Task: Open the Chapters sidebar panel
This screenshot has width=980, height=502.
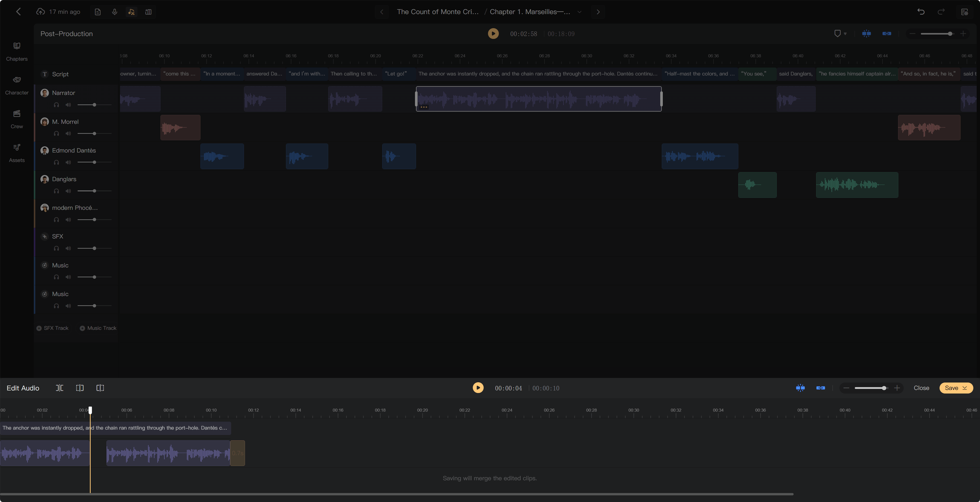Action: 17,51
